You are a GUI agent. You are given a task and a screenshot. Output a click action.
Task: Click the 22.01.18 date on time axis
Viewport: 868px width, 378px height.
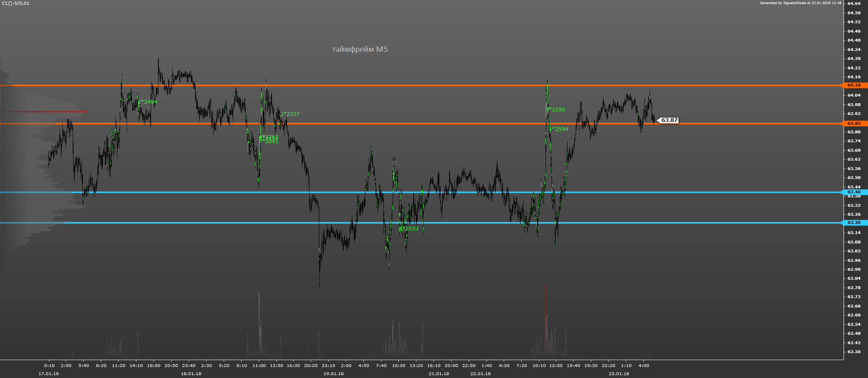tap(481, 374)
